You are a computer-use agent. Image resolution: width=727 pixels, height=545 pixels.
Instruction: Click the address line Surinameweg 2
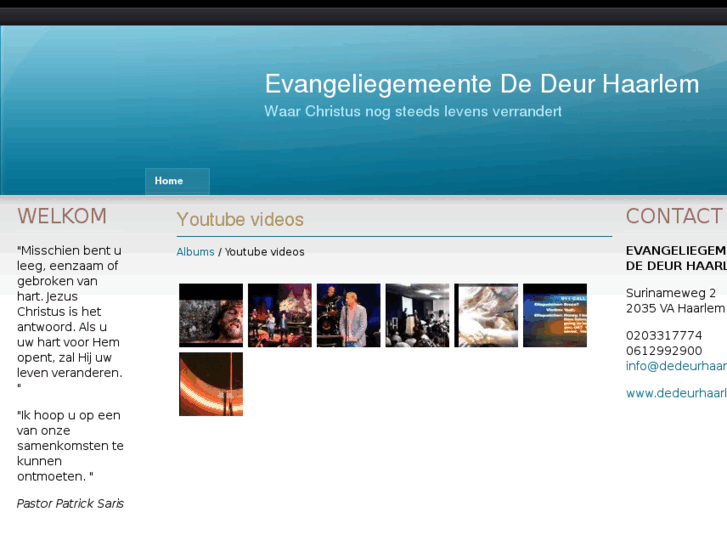(671, 293)
